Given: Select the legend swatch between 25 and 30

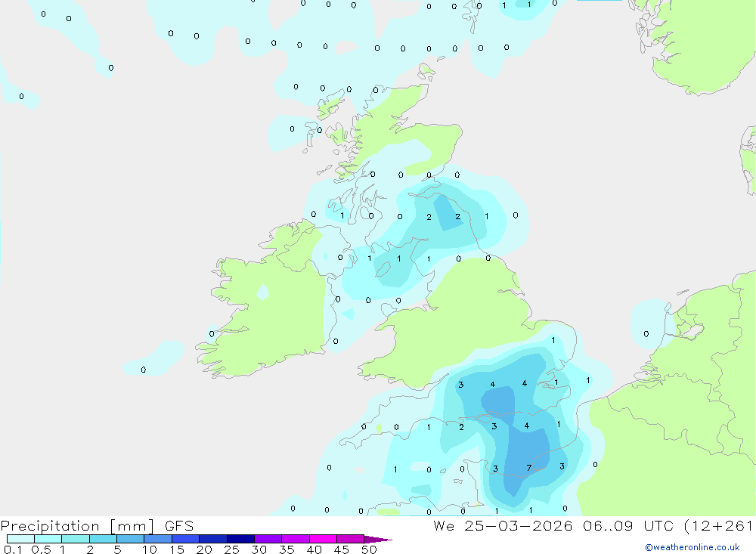Looking at the screenshot, I should tap(240, 539).
